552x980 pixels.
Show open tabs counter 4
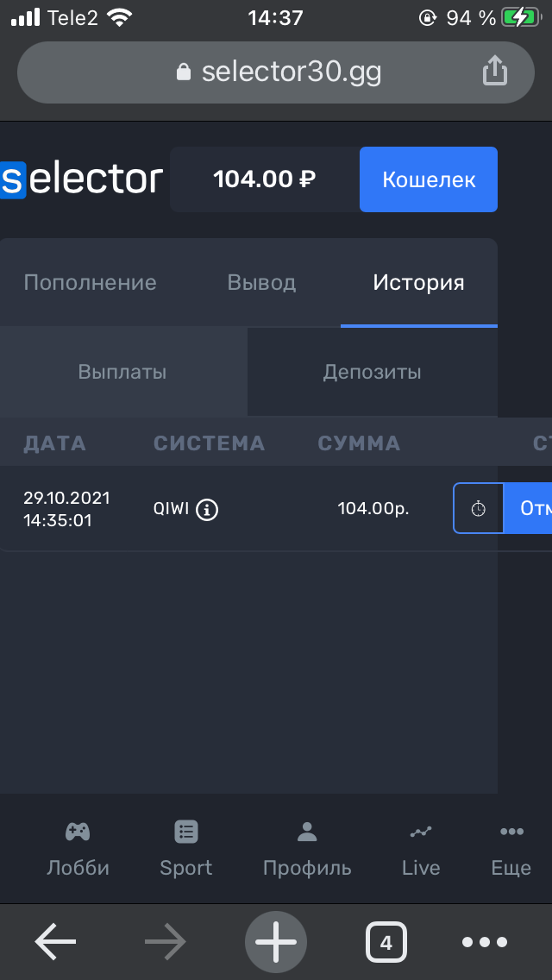386,942
